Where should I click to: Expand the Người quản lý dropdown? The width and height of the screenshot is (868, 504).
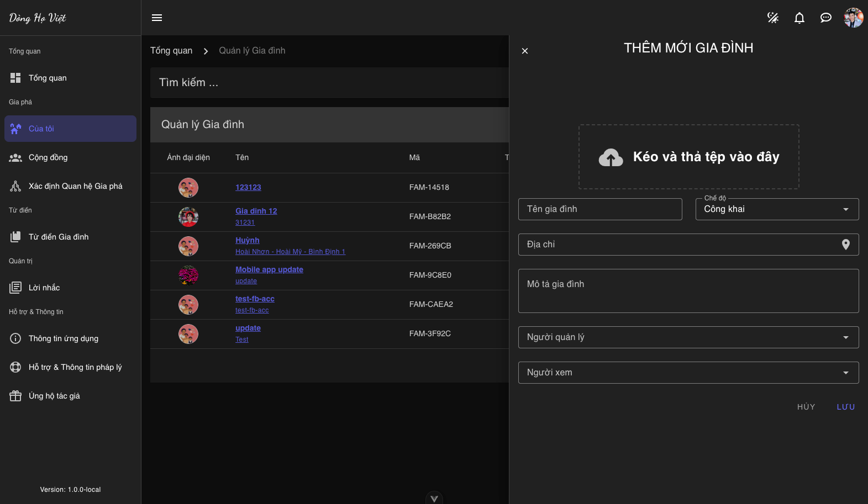pos(688,337)
